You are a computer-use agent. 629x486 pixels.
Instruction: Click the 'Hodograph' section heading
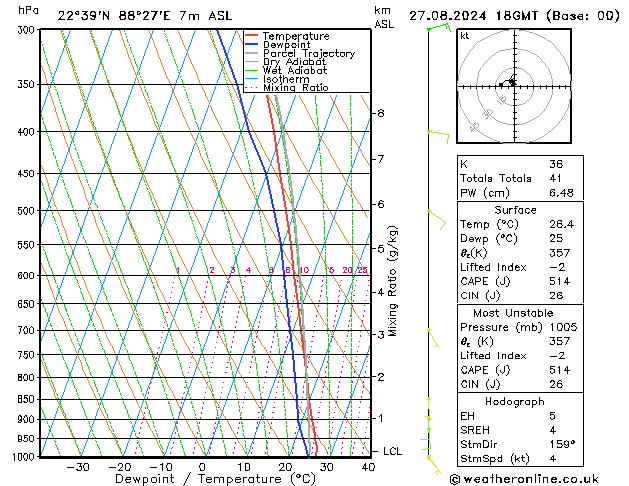pyautogui.click(x=515, y=401)
